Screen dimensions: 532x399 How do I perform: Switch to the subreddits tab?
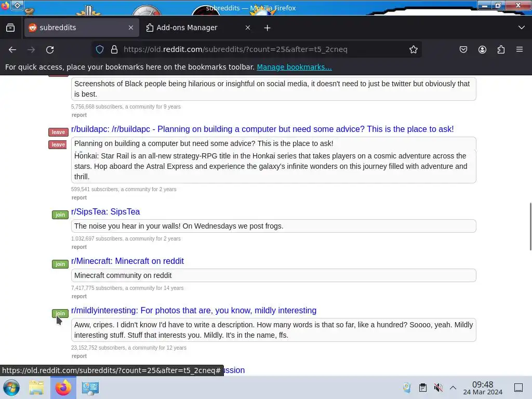82,28
